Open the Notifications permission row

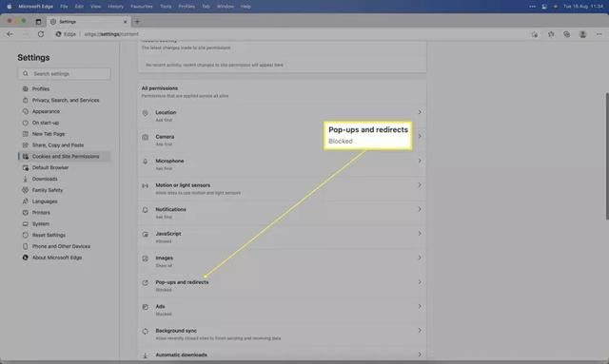click(x=282, y=213)
